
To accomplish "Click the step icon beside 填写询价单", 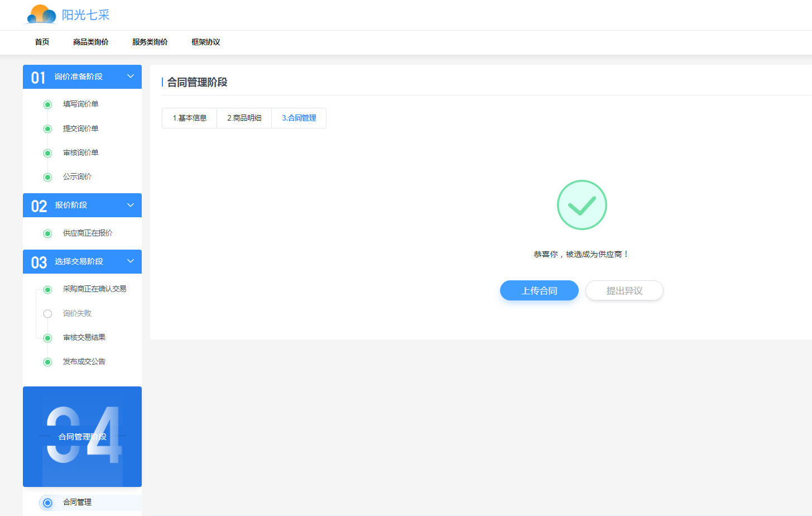I will coord(47,104).
